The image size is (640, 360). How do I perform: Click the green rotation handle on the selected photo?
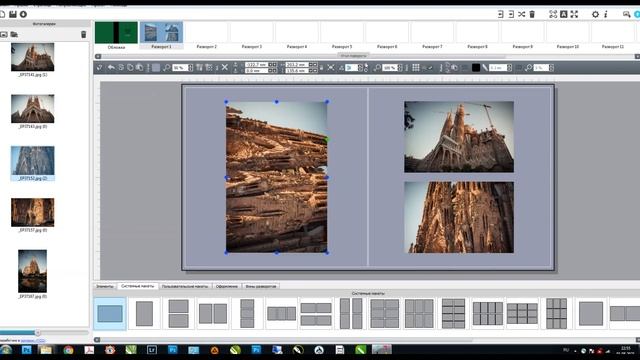coord(327,140)
